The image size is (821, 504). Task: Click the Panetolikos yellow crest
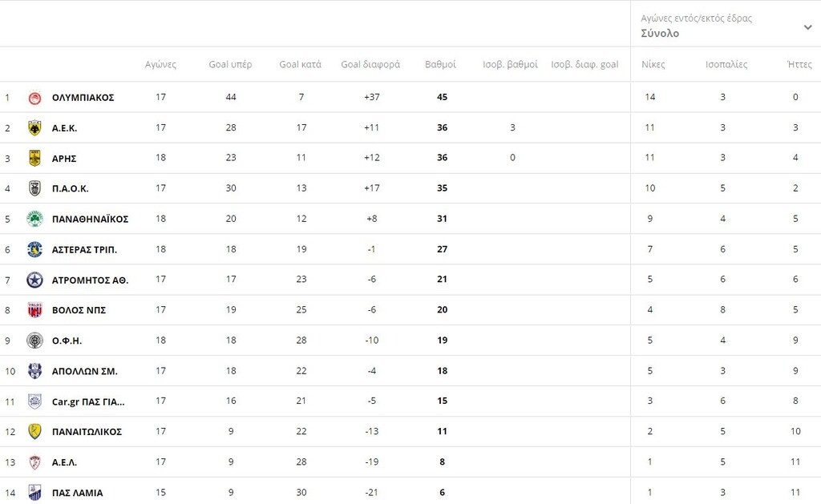[34, 431]
